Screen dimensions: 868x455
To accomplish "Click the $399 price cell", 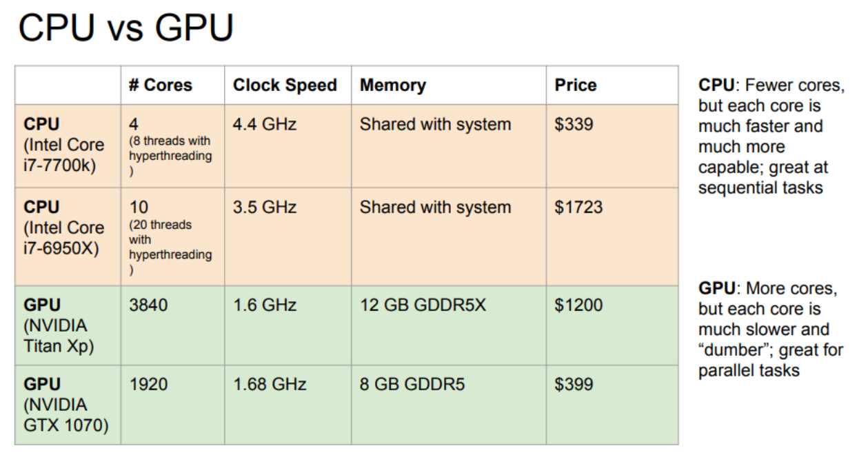I will point(612,405).
